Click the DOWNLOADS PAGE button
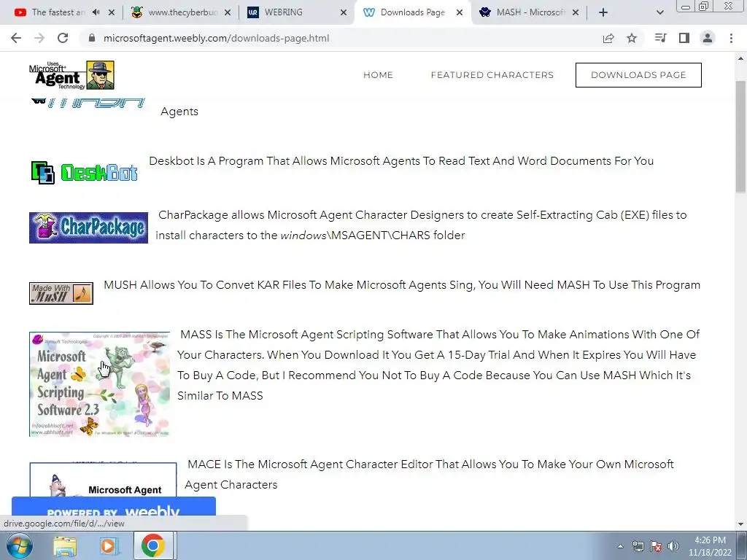Screen dimensions: 747x560 (638, 75)
